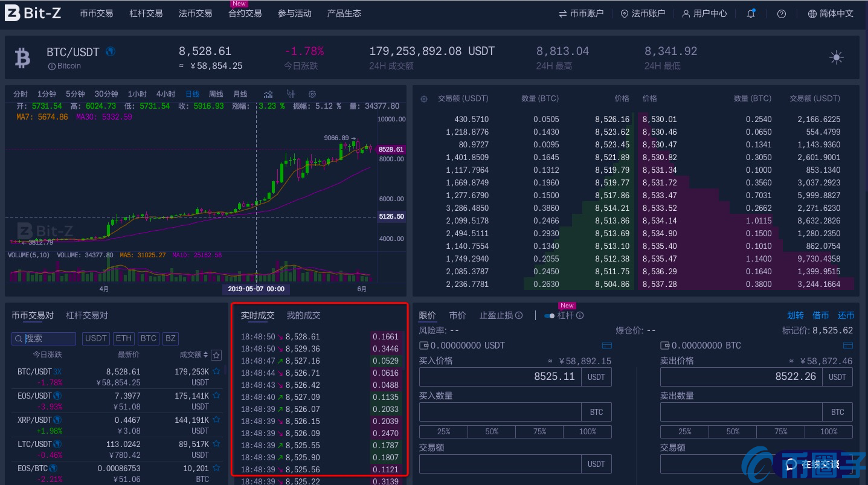Sort pairs by 成交额 column arrows

point(206,355)
